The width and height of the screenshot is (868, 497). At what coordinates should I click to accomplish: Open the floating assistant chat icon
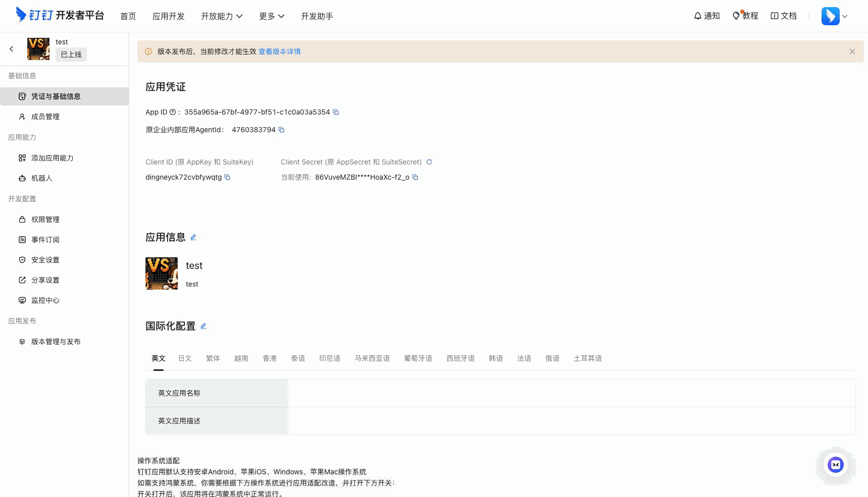pos(836,465)
